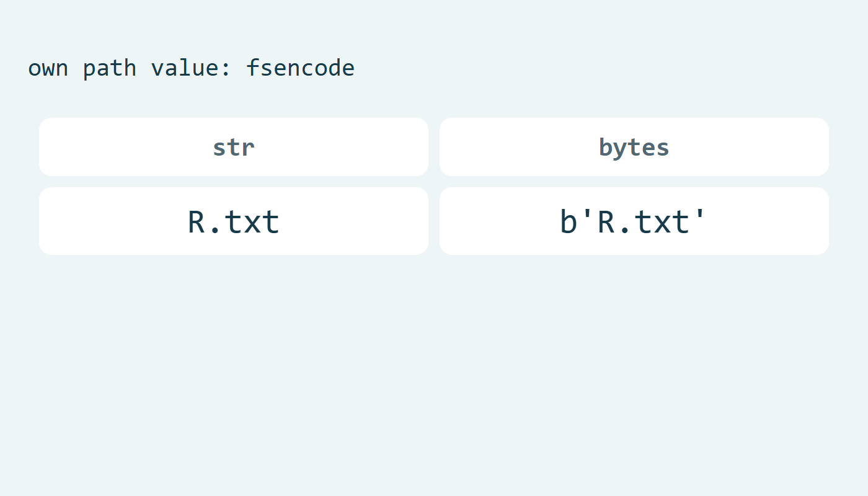Screen dimensions: 868x496
Task: Click the bytes column header
Action: (x=634, y=147)
